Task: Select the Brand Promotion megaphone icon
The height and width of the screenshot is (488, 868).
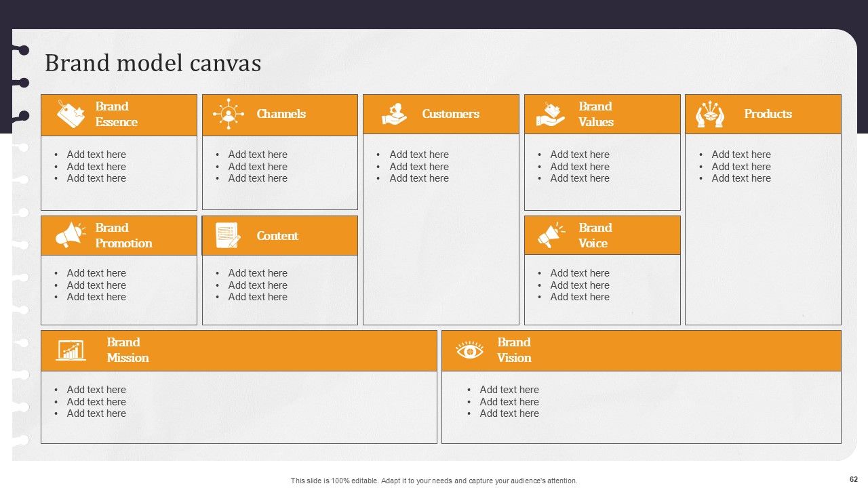Action: pyautogui.click(x=71, y=235)
